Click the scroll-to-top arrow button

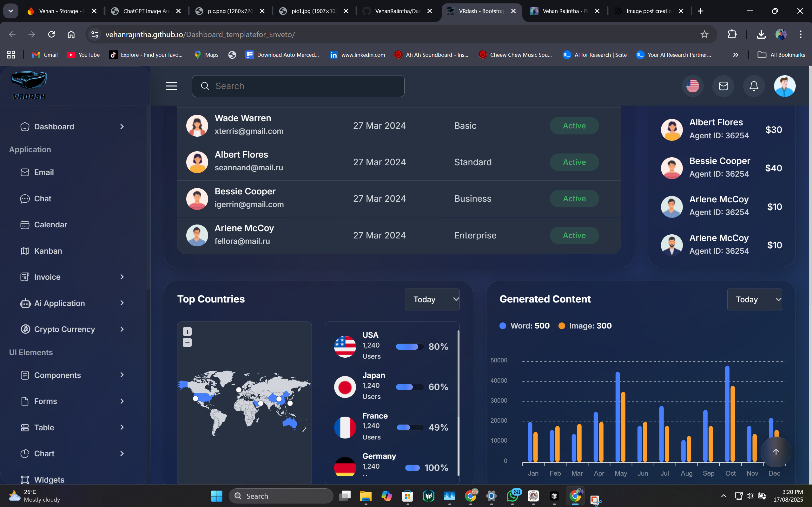pos(776,452)
